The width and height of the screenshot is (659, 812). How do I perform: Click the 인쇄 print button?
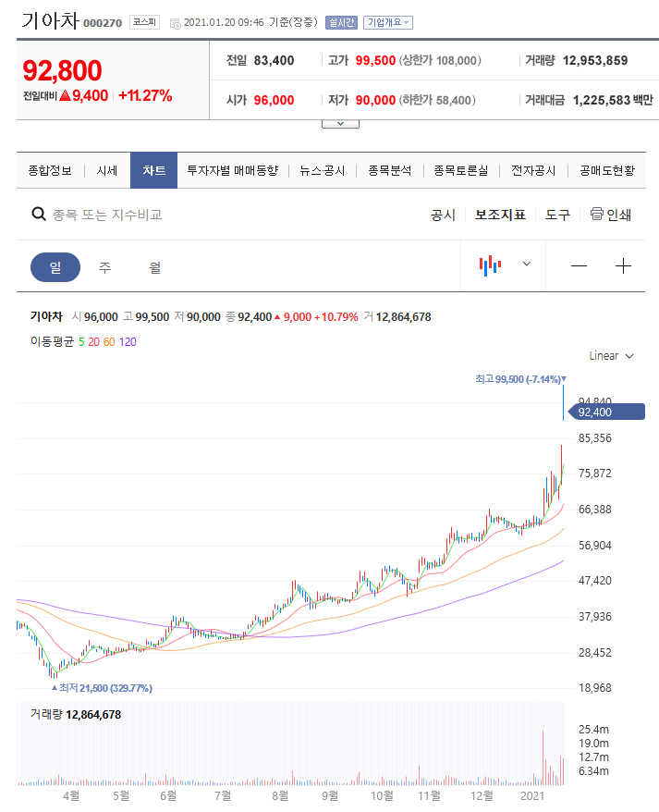pyautogui.click(x=611, y=215)
